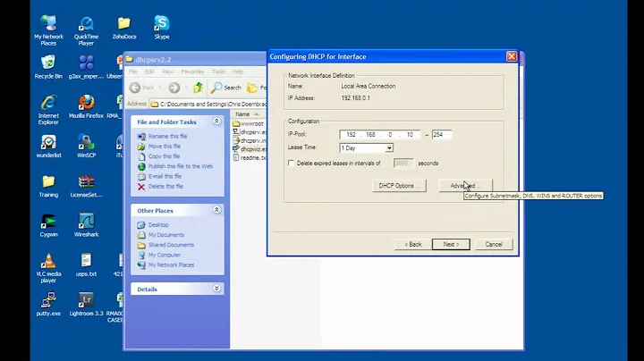Click the Next button in the wizard

pos(451,245)
